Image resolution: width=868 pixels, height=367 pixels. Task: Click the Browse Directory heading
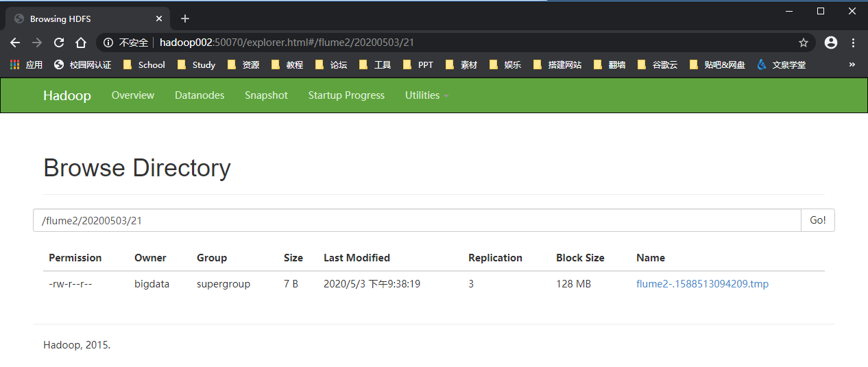(x=137, y=168)
